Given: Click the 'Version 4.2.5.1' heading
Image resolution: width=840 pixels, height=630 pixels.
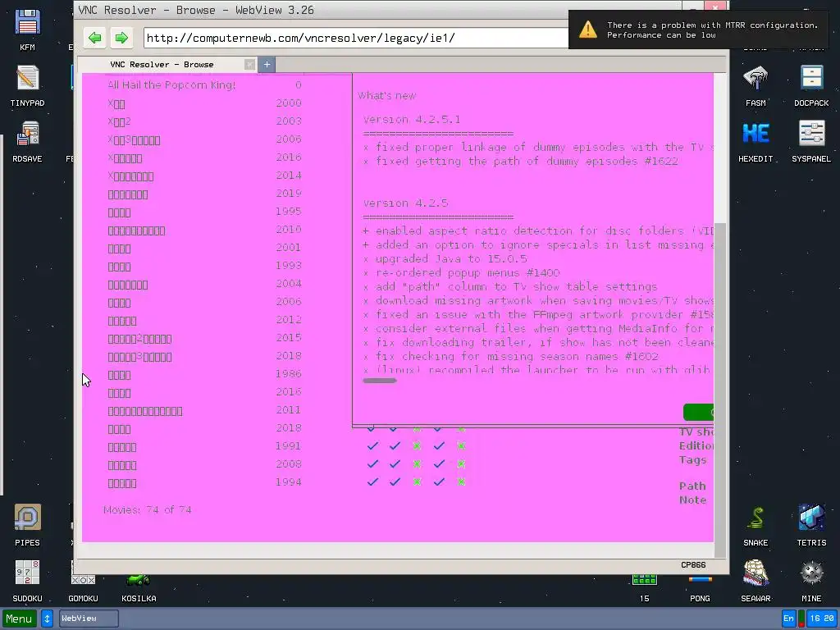Looking at the screenshot, I should click(x=412, y=120).
